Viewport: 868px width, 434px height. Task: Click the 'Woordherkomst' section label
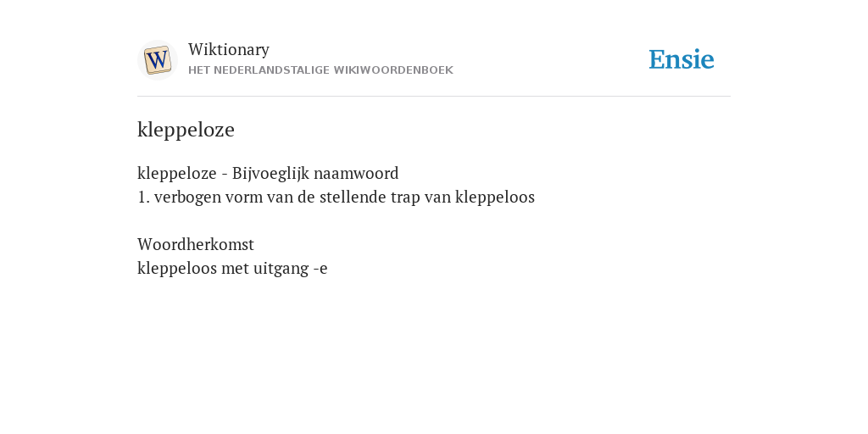pos(196,245)
